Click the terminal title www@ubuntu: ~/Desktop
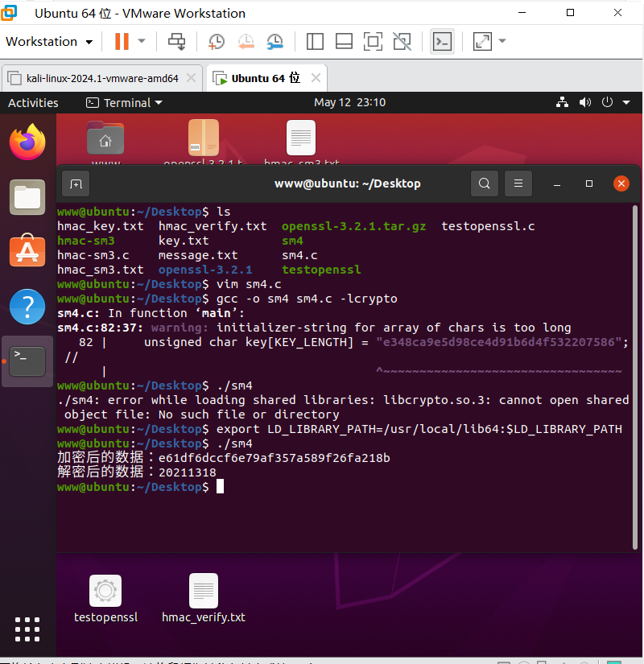 348,184
